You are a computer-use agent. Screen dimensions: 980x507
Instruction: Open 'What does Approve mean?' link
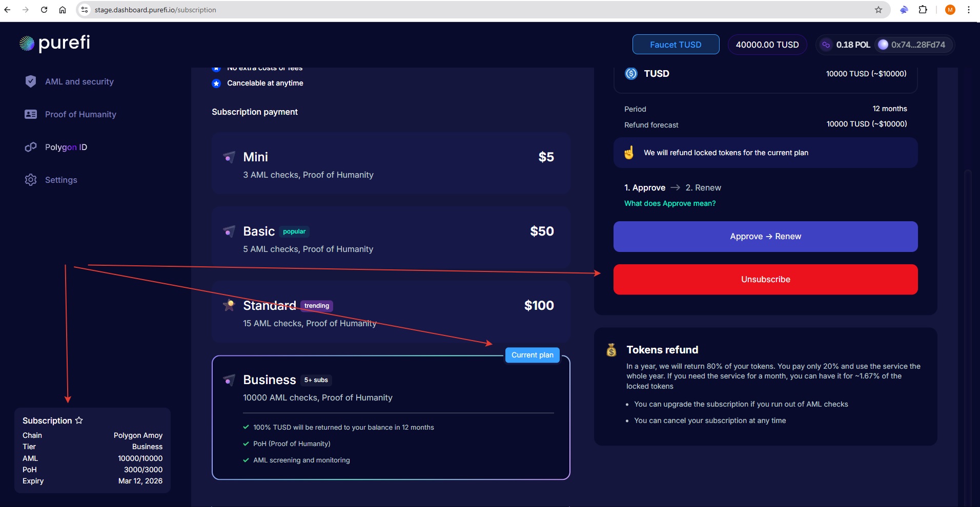click(x=669, y=203)
